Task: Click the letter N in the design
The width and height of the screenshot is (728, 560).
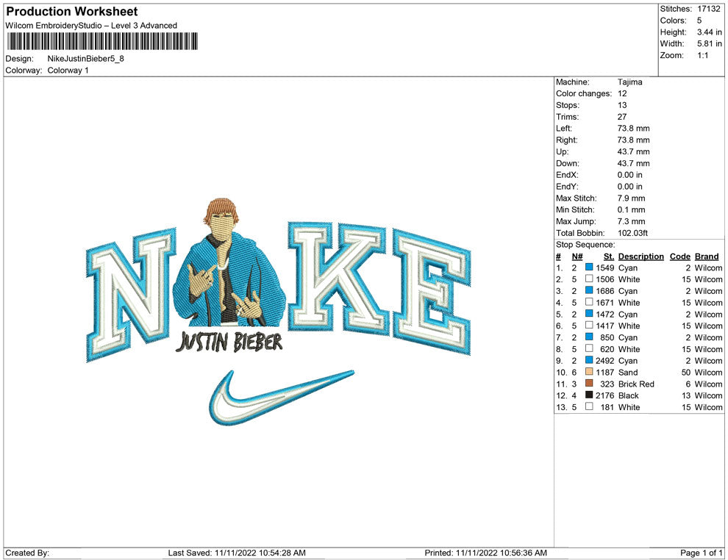Action: coord(132,295)
